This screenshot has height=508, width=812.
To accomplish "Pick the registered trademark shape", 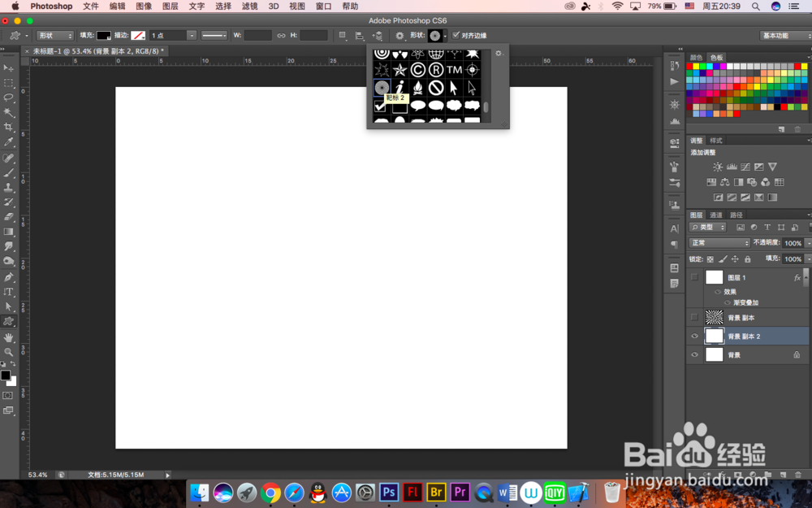I will pos(436,69).
